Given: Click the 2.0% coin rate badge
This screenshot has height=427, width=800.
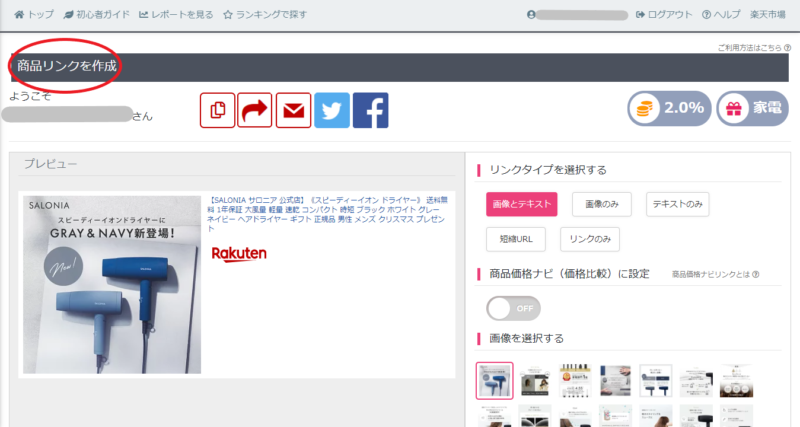Looking at the screenshot, I should 669,108.
